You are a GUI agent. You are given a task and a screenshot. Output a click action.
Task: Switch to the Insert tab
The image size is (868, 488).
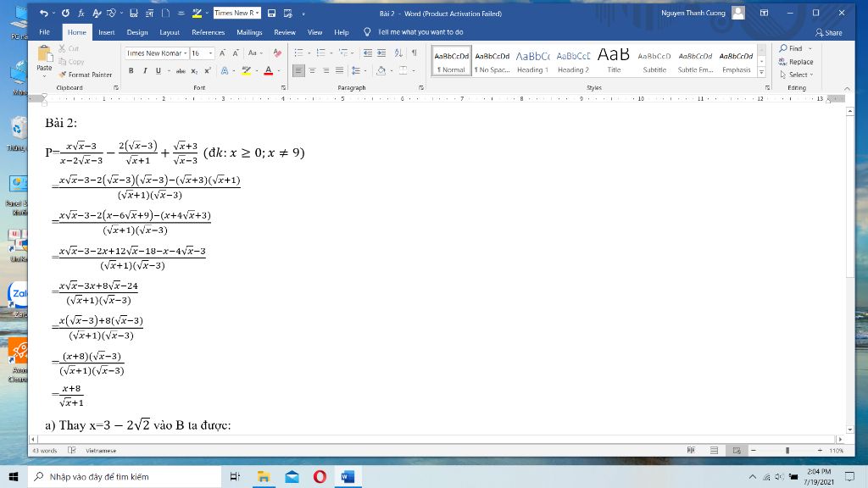106,32
